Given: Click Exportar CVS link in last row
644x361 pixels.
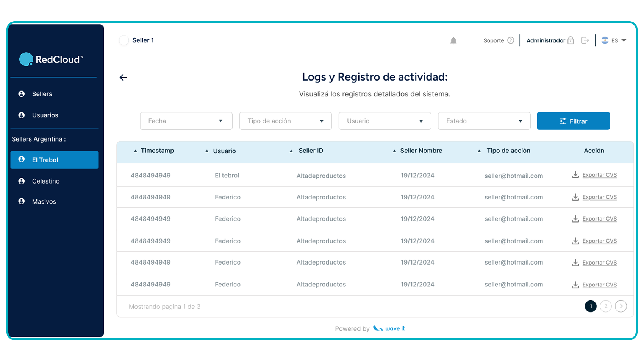Looking at the screenshot, I should [599, 285].
